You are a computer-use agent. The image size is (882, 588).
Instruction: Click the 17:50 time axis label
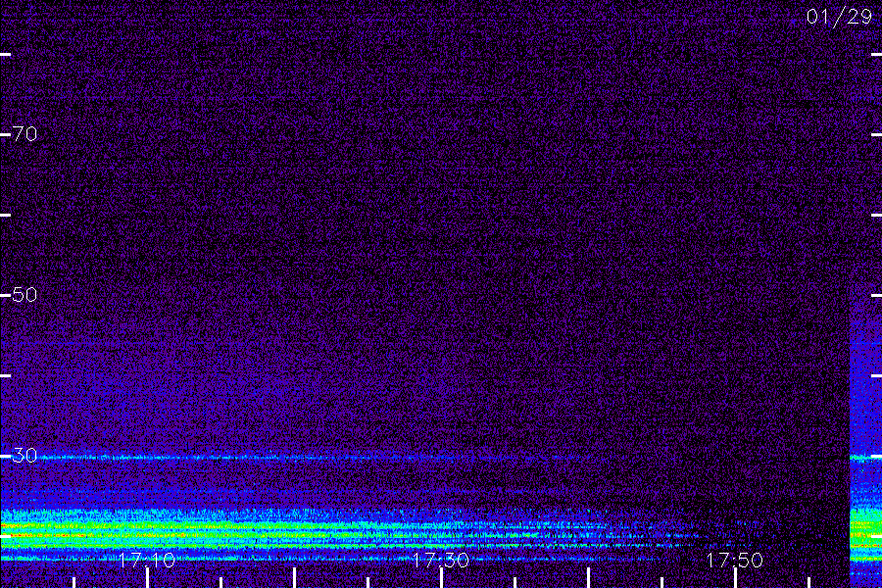point(735,560)
